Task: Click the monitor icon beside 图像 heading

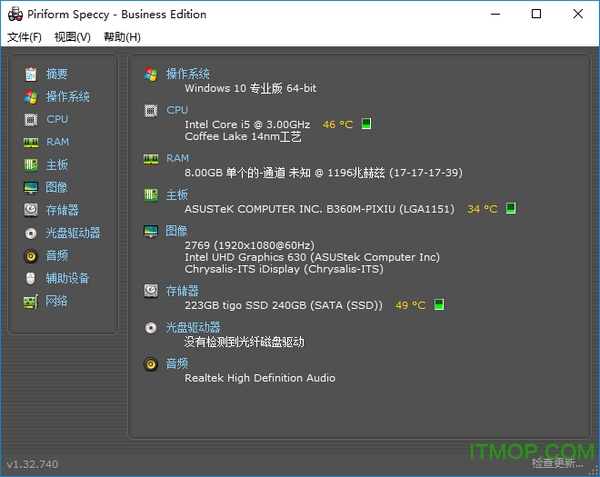Action: (x=151, y=231)
